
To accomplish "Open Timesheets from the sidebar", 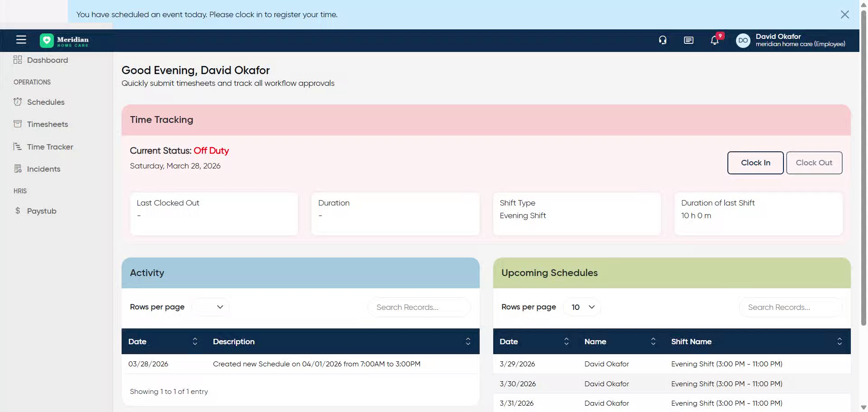I will [47, 124].
